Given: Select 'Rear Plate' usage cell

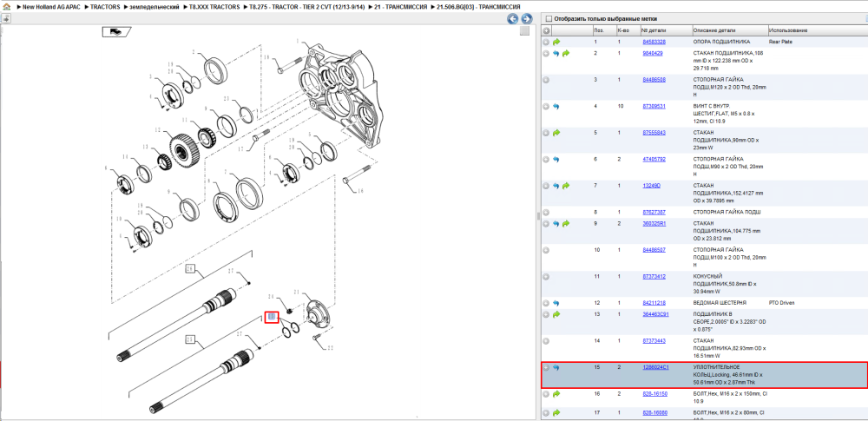Looking at the screenshot, I should click(x=780, y=42).
